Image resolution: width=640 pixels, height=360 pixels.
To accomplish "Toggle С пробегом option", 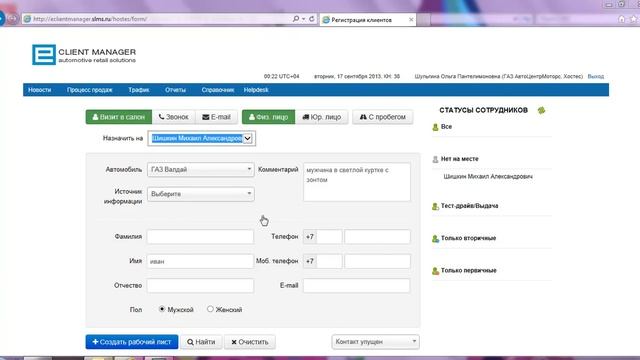I will [x=382, y=117].
